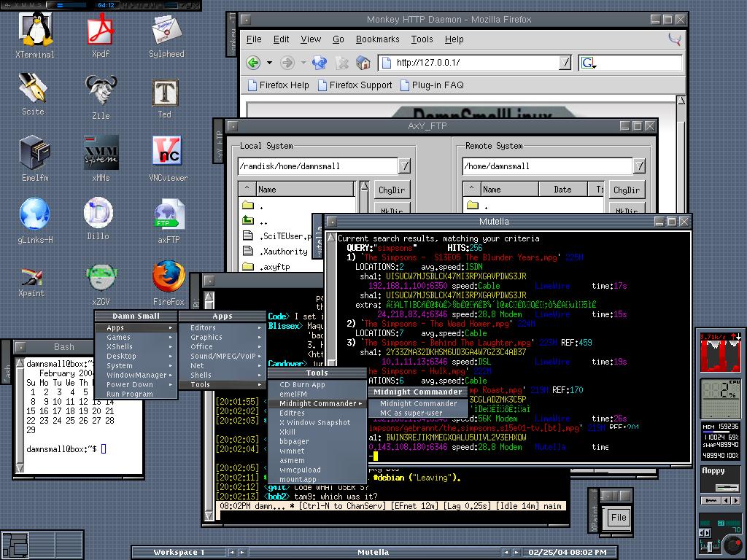This screenshot has width=747, height=560.
Task: Click the .axyftp folder icon in local list
Action: coord(248,266)
